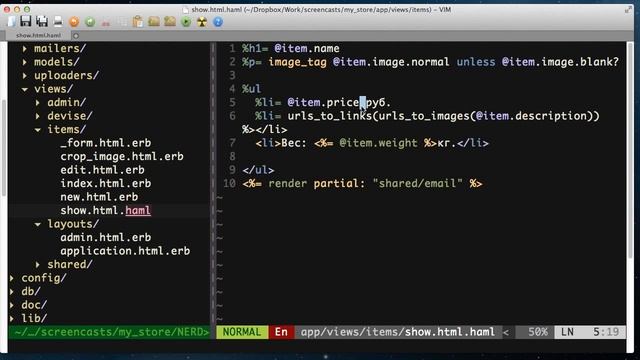Click the Save Session folder icon
This screenshot has height=360, width=640.
pos(170,22)
